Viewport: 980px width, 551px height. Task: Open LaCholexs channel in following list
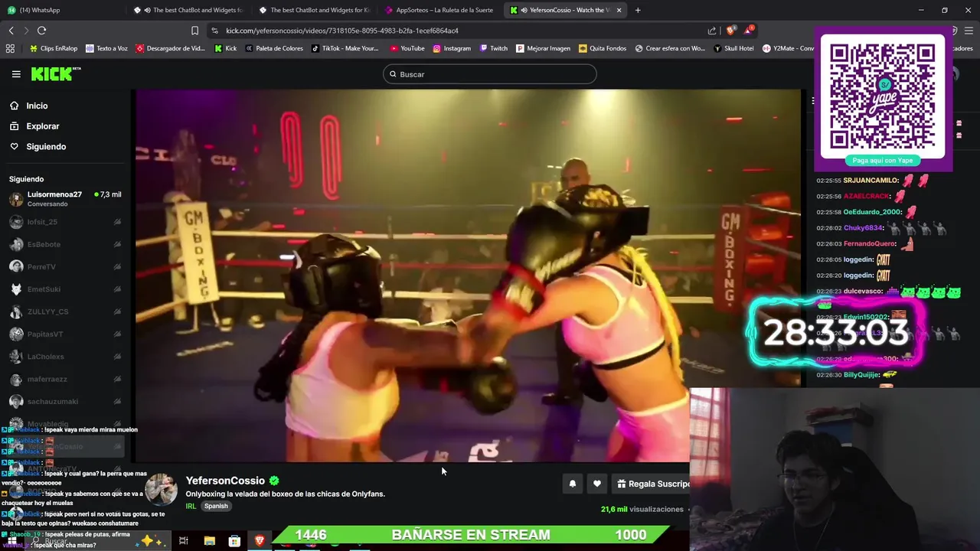pos(65,357)
